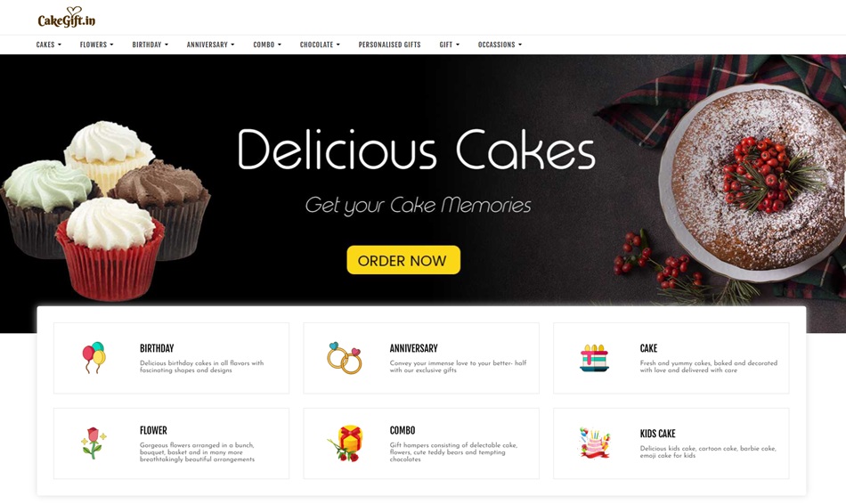Click the birthday balloons icon
The height and width of the screenshot is (504, 846).
point(94,357)
